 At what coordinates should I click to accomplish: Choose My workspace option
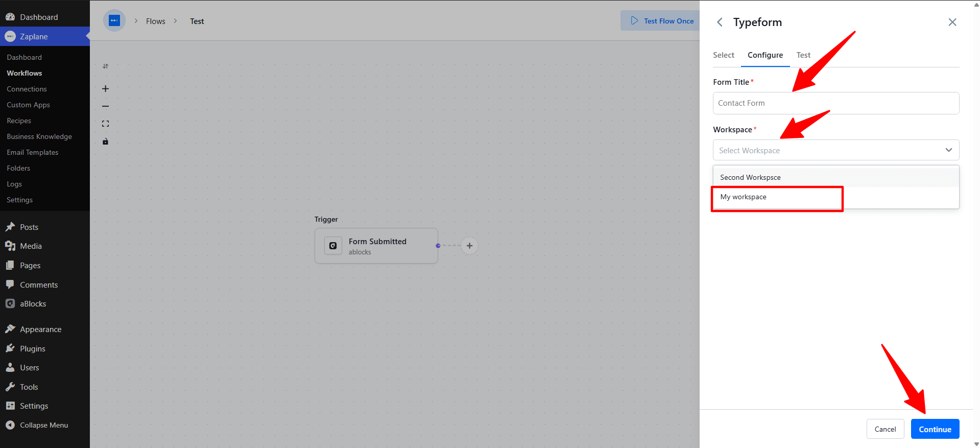[x=836, y=197]
